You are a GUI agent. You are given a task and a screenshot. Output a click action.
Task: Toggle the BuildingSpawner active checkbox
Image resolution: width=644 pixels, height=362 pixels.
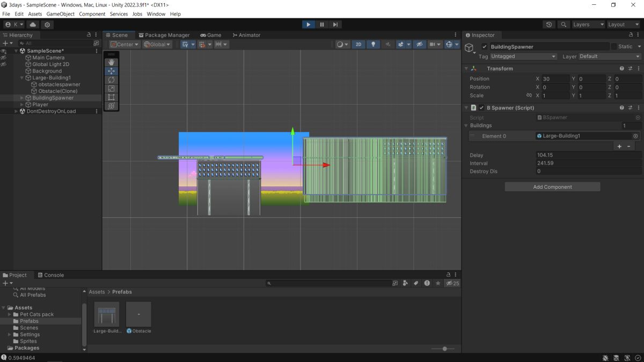(x=485, y=47)
